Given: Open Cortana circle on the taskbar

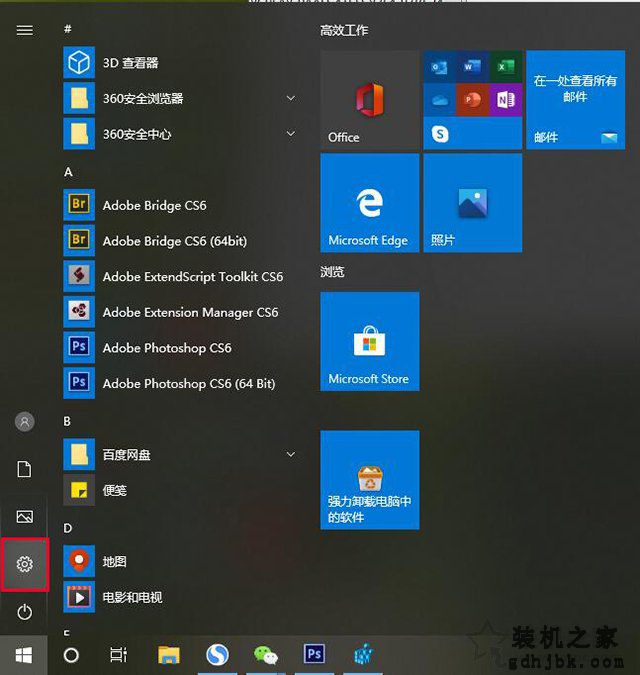Looking at the screenshot, I should pyautogui.click(x=71, y=656).
